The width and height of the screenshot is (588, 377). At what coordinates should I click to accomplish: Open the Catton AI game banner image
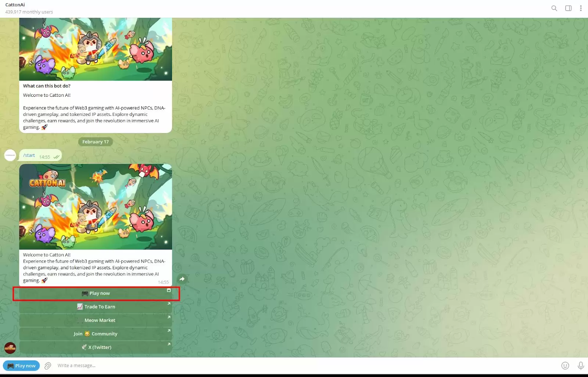(x=96, y=207)
